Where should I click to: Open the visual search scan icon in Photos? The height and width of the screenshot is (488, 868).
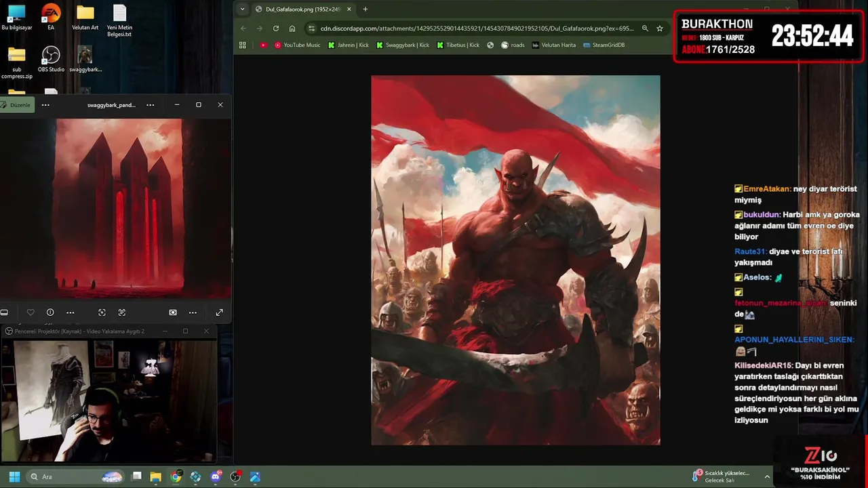[x=102, y=312]
